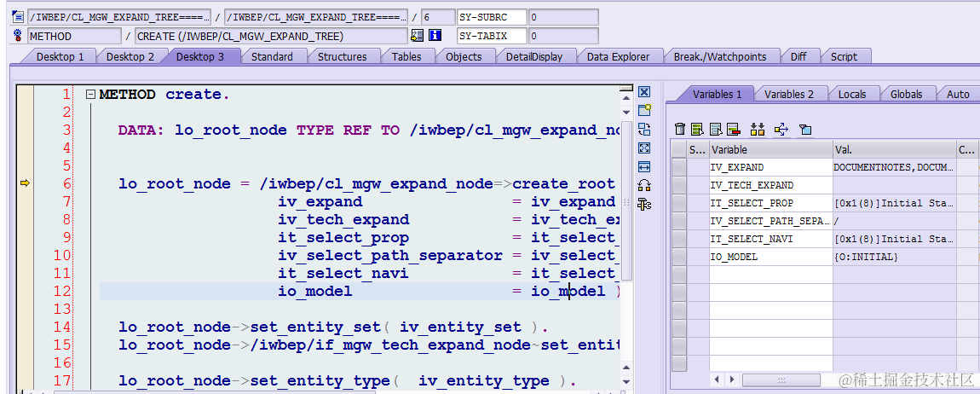The height and width of the screenshot is (394, 980).
Task: Click the DOCUMENTNOTES value cell
Action: pyautogui.click(x=895, y=167)
